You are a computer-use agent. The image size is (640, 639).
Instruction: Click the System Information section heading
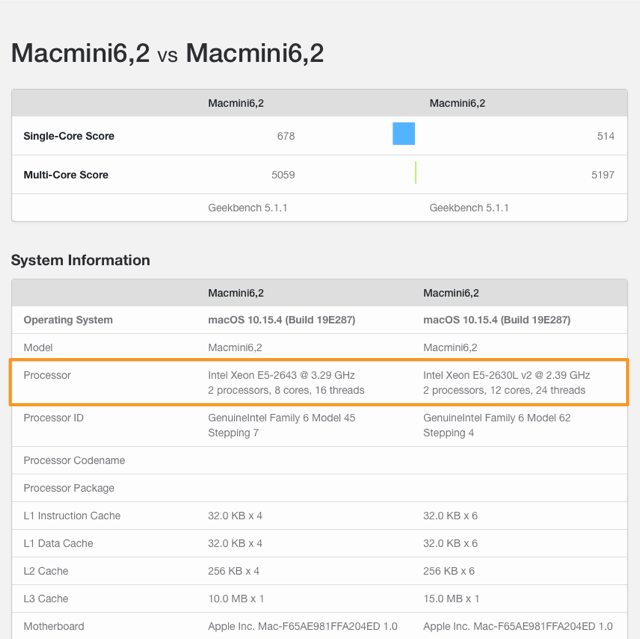[x=80, y=260]
